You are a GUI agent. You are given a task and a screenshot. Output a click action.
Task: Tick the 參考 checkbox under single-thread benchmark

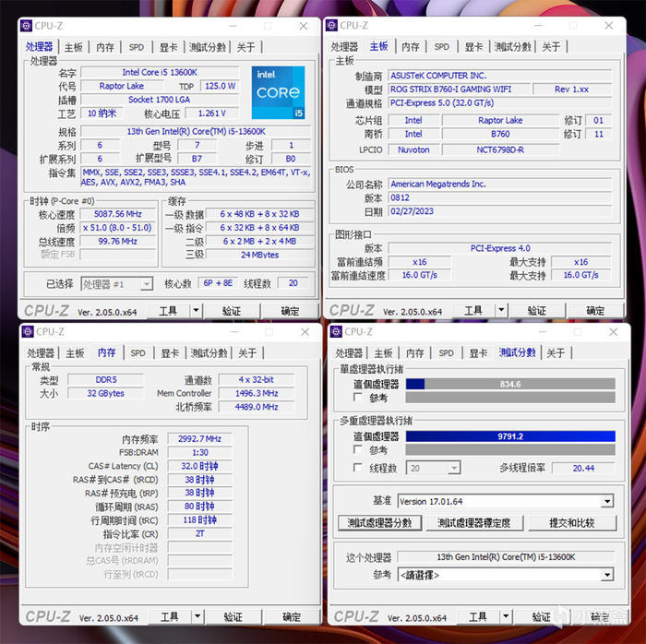point(358,398)
